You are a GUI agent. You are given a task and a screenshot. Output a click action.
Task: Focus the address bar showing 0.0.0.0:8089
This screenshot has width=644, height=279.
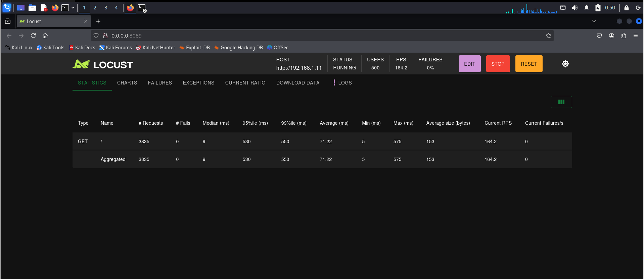pyautogui.click(x=322, y=36)
